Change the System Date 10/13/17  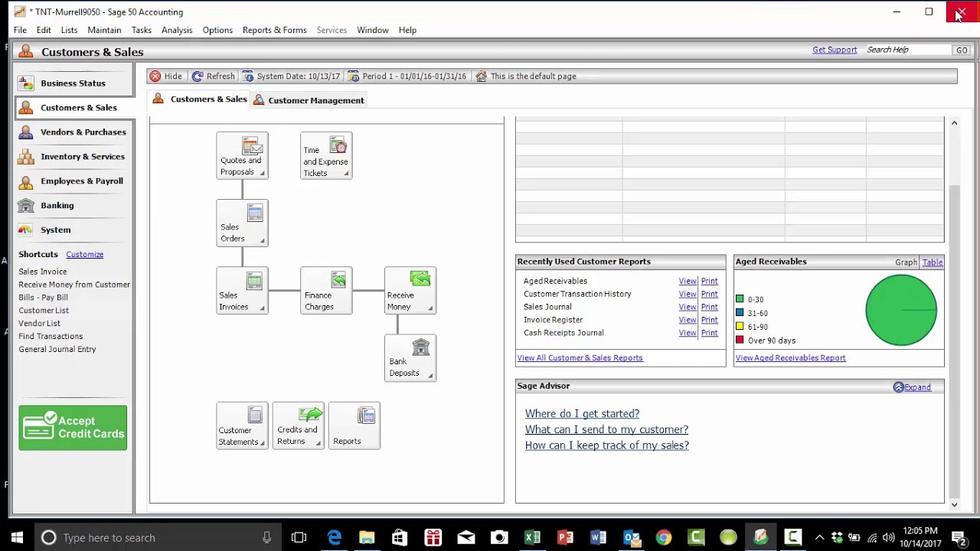coord(291,77)
